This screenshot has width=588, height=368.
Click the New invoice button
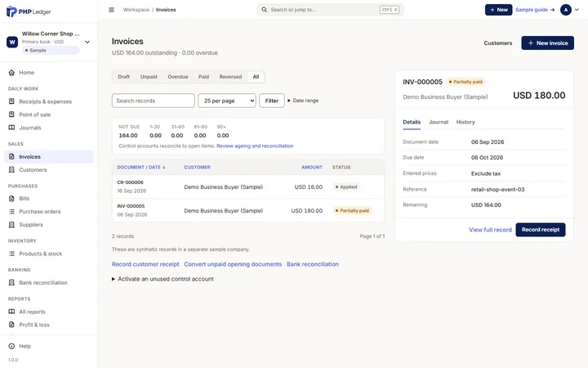[x=547, y=43]
